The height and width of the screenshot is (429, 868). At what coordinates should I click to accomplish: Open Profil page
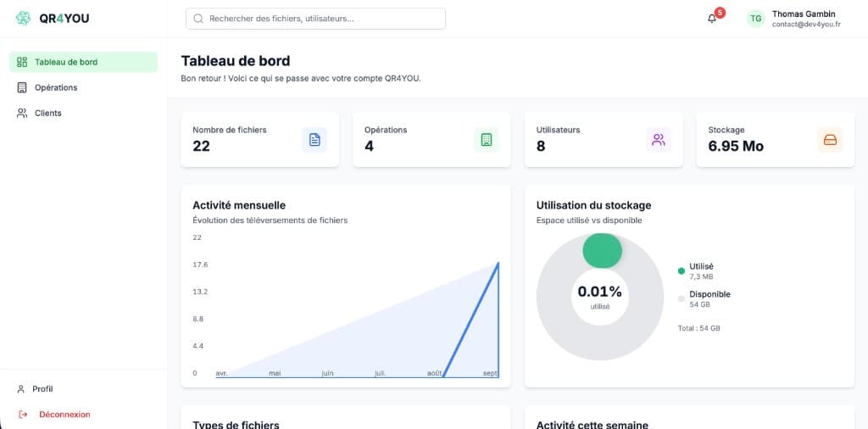[42, 389]
